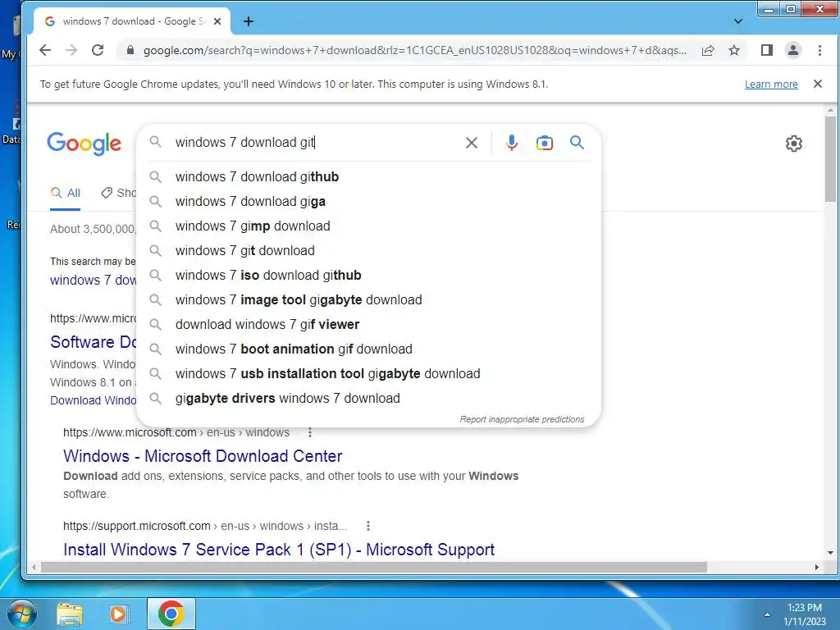Pick 'download windows 7 gif viewer' suggestion
The height and width of the screenshot is (630, 840).
[x=368, y=325]
